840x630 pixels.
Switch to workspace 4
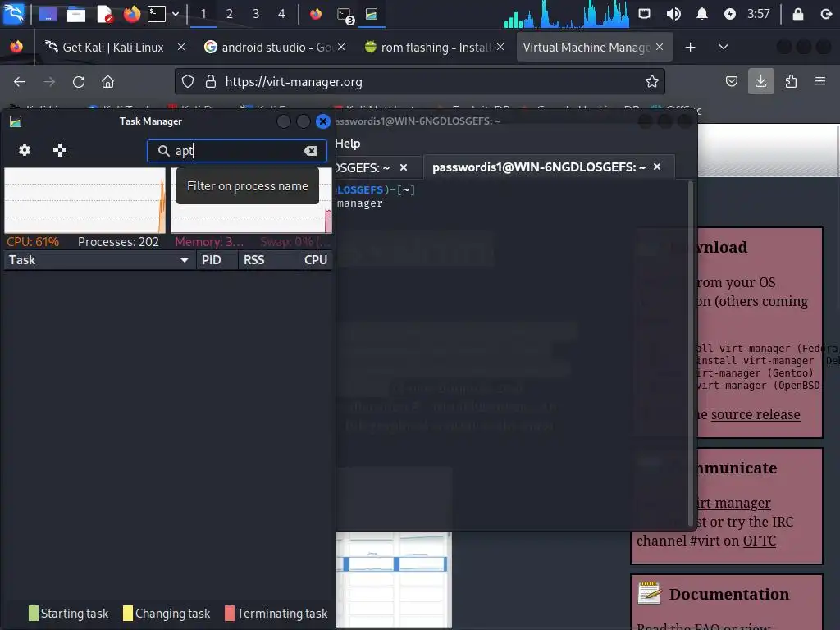tap(282, 14)
